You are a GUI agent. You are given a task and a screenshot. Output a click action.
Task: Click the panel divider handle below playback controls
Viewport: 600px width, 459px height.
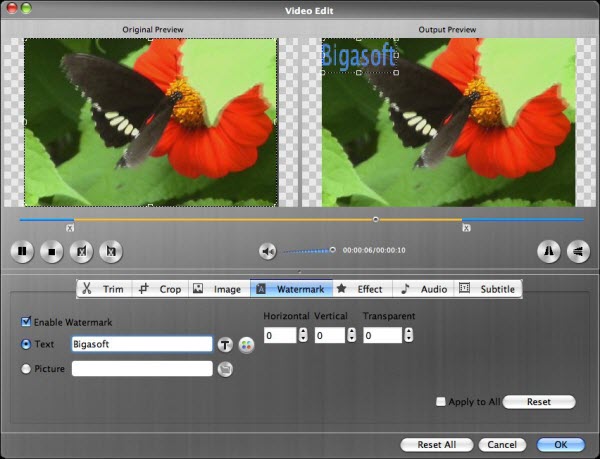pos(300,272)
